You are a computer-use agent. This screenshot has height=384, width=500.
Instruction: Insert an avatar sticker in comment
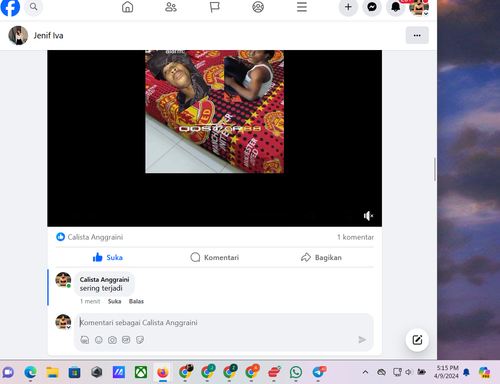click(x=85, y=340)
